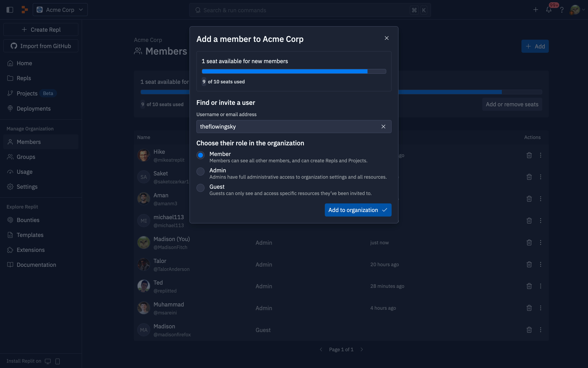Click the Acme Corp breadcrumb text
This screenshot has width=588, height=368.
148,40
